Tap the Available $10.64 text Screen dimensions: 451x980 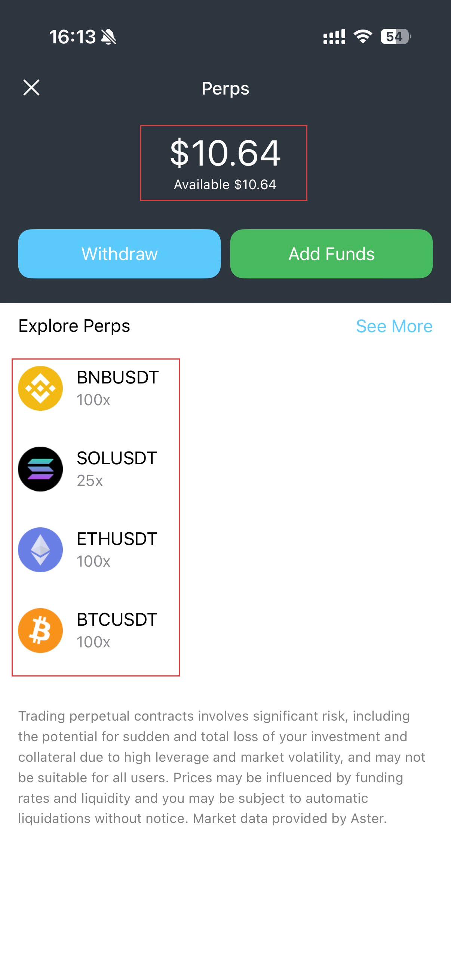(x=225, y=185)
